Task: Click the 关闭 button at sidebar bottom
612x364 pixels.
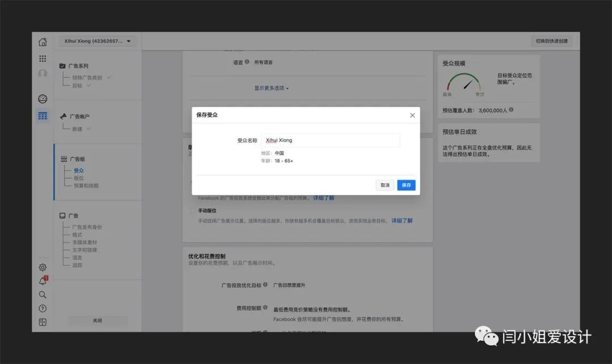Action: coord(97,320)
